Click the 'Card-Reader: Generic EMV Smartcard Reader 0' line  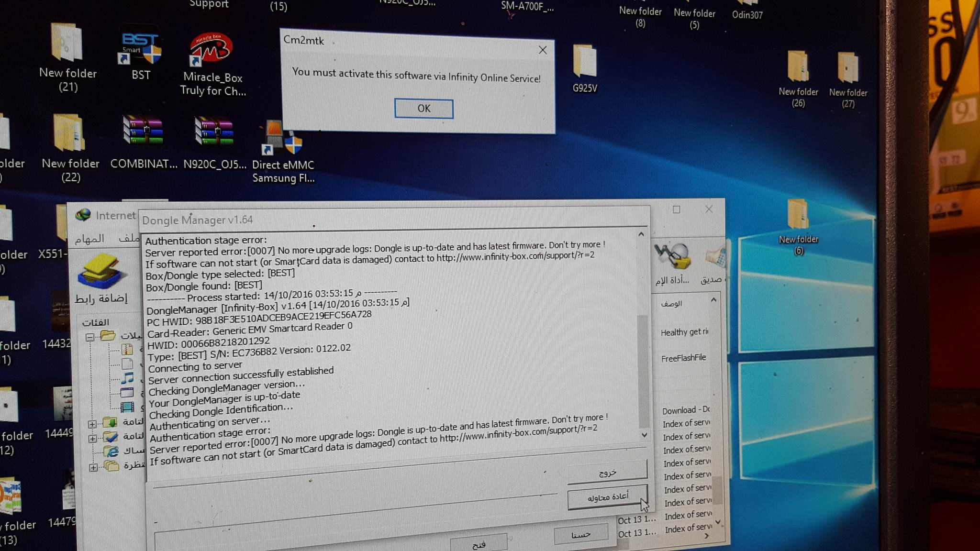coord(250,330)
